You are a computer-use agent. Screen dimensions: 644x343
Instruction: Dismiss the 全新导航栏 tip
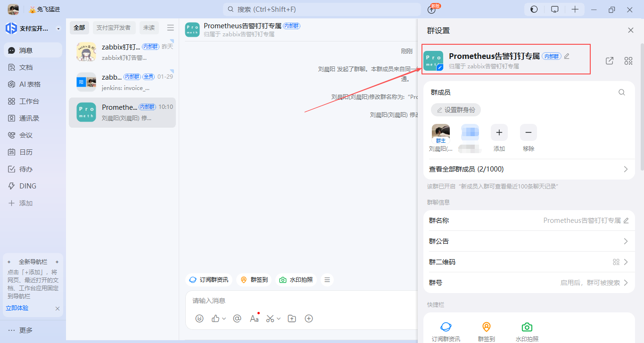coord(58,309)
